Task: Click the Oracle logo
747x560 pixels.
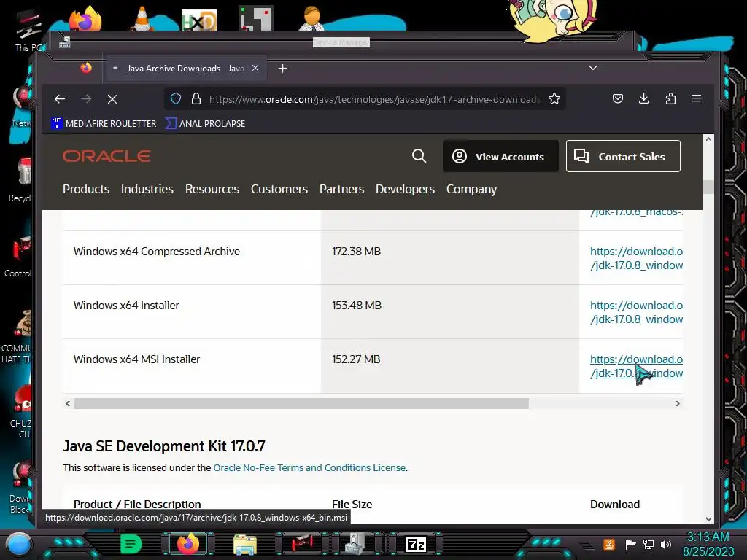Action: coord(107,156)
